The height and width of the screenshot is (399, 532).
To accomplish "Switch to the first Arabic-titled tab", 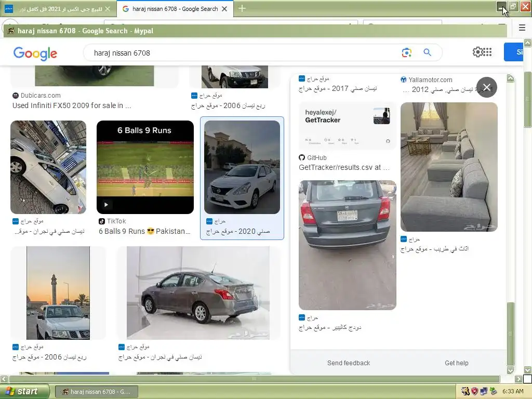I will [58, 9].
